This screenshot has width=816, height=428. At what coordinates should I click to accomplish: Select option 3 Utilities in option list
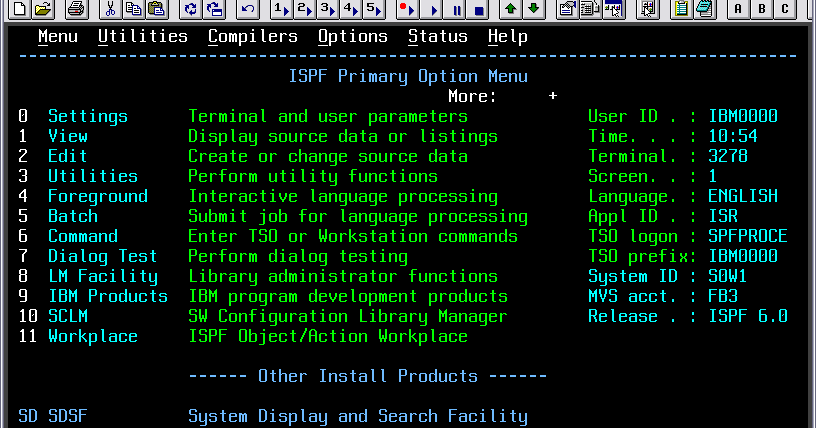tap(93, 176)
